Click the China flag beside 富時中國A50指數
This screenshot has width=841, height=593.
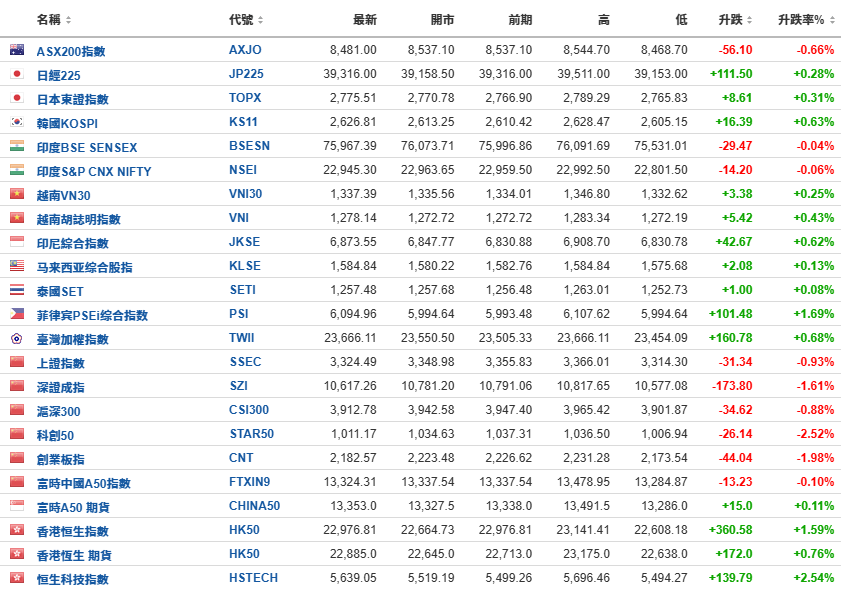click(17, 482)
